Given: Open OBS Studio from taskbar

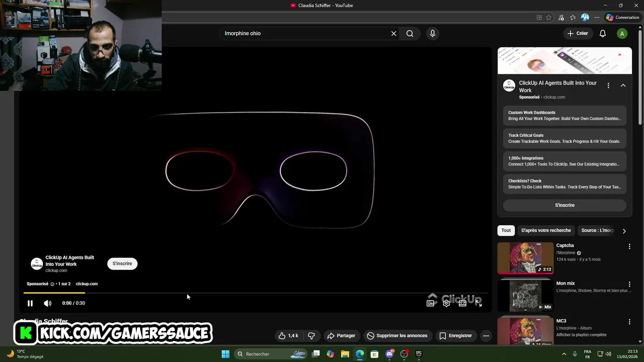Looking at the screenshot, I should pos(404,354).
